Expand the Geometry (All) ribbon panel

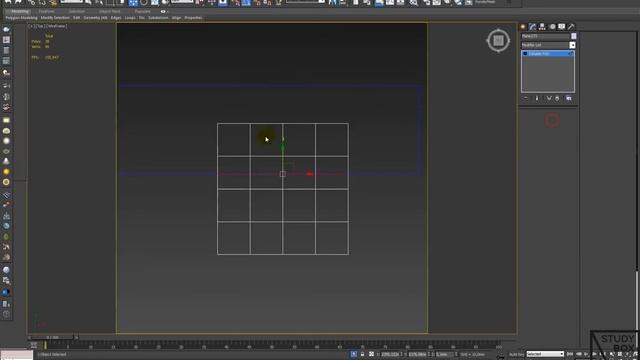tap(96, 18)
